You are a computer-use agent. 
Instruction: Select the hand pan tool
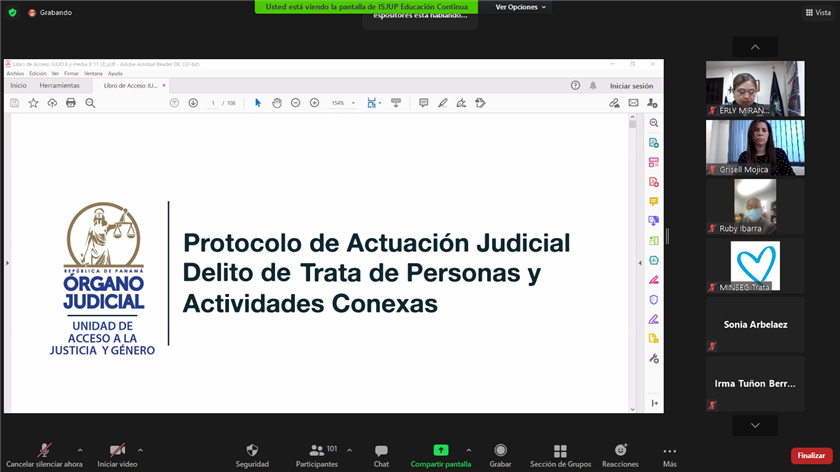pyautogui.click(x=276, y=103)
